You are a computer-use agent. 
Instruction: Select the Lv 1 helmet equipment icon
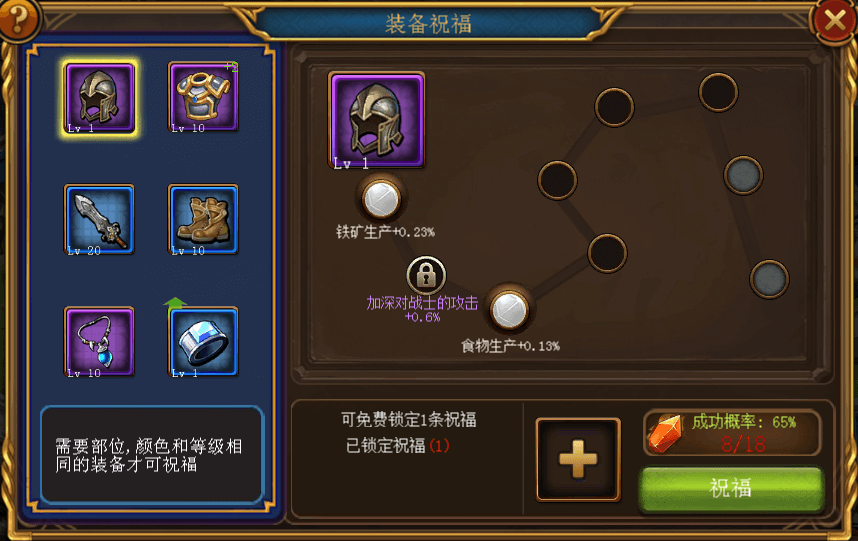click(x=99, y=98)
